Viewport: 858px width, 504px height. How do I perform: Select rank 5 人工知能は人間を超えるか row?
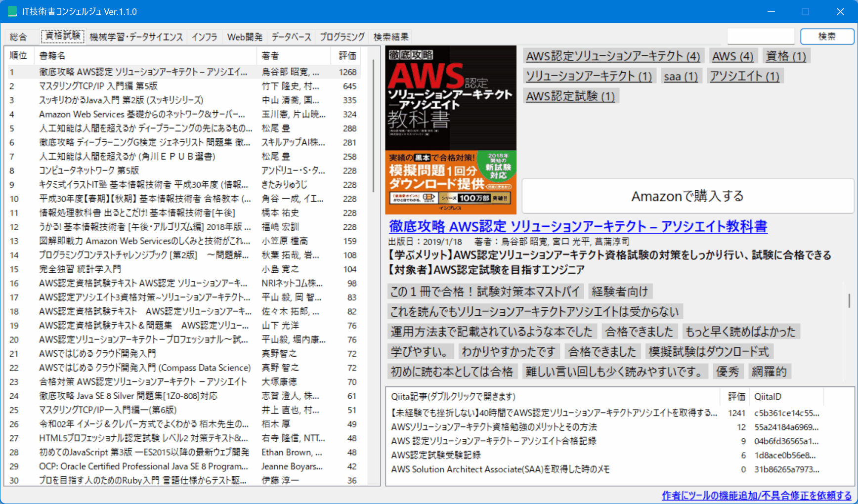click(x=183, y=128)
